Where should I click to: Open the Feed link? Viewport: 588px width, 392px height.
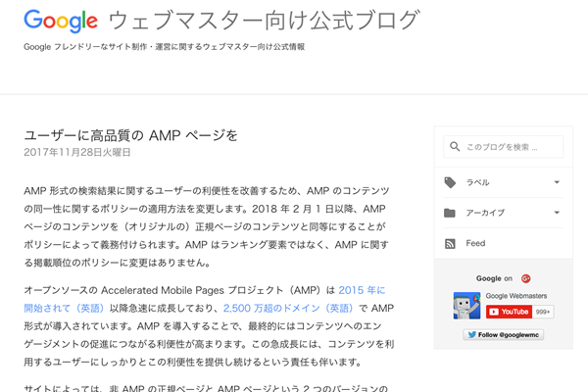coord(475,243)
